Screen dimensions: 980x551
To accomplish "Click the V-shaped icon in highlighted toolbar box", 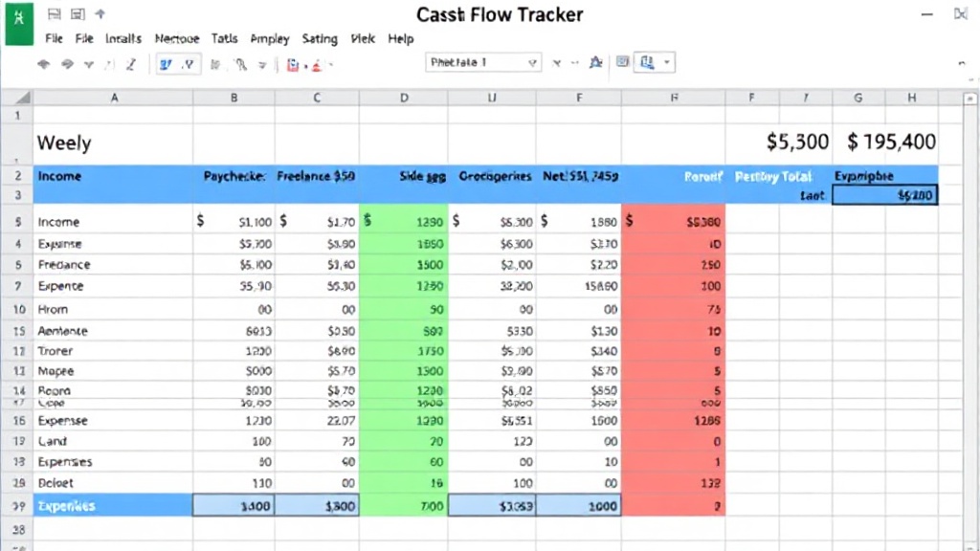I will [189, 64].
